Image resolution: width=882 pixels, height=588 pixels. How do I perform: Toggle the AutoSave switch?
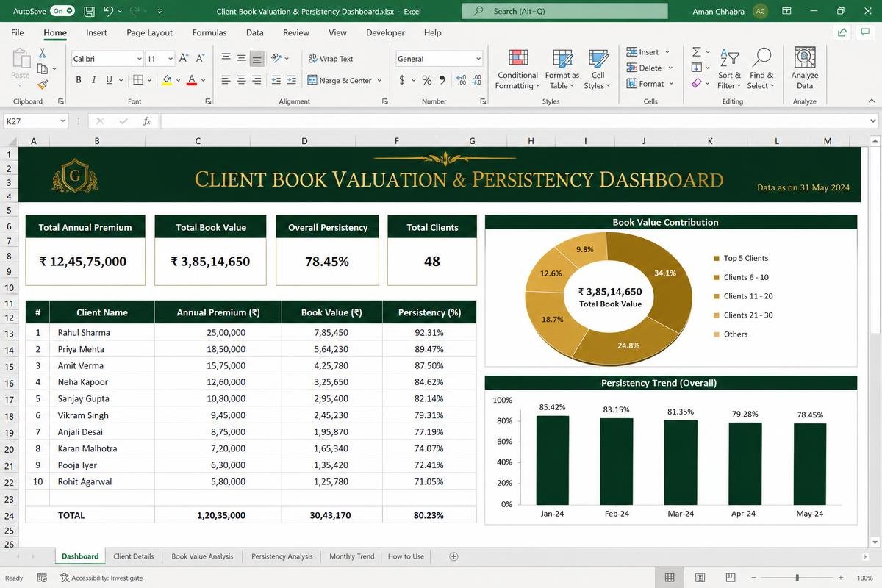pos(62,11)
